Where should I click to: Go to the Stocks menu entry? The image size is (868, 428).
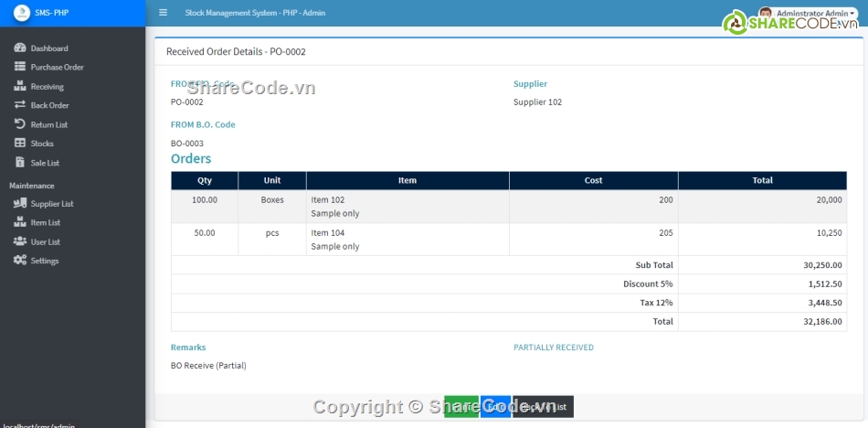click(42, 144)
